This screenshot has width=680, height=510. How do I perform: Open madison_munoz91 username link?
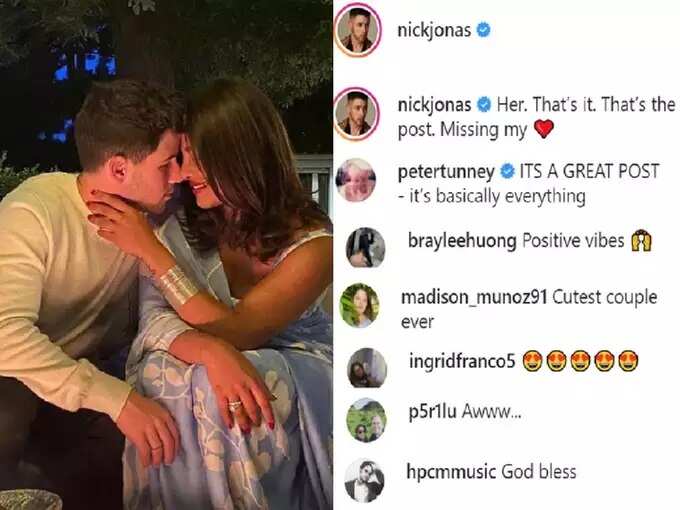(474, 298)
